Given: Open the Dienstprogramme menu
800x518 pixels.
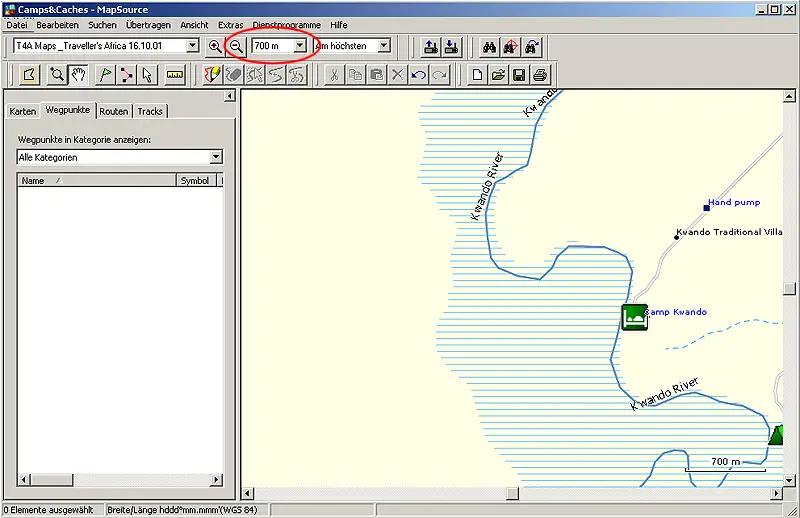Looking at the screenshot, I should point(287,24).
